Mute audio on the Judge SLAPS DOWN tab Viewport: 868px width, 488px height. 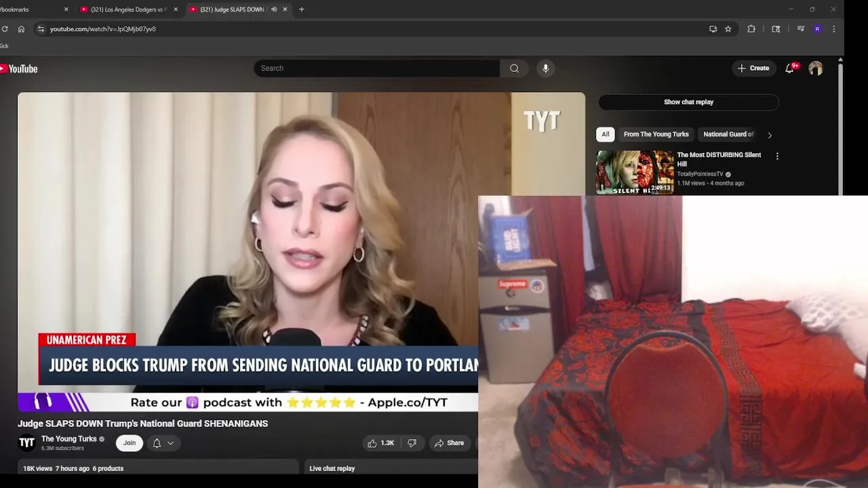pos(274,9)
